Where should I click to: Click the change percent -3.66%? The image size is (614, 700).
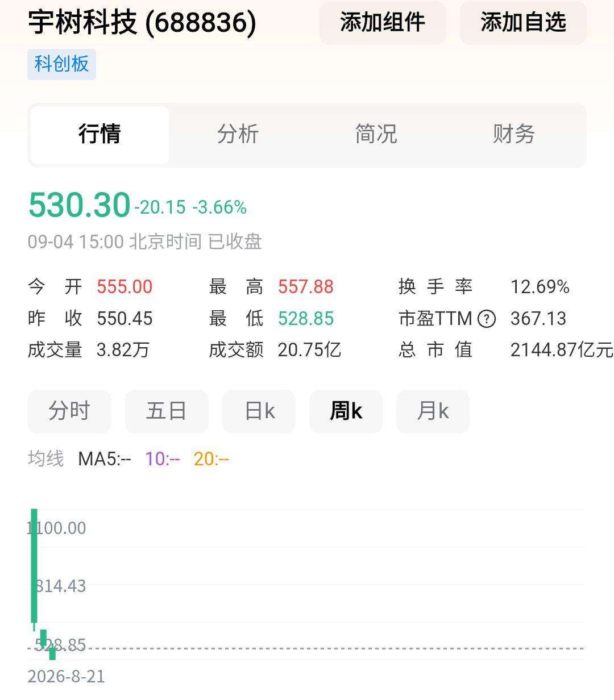pyautogui.click(x=219, y=207)
